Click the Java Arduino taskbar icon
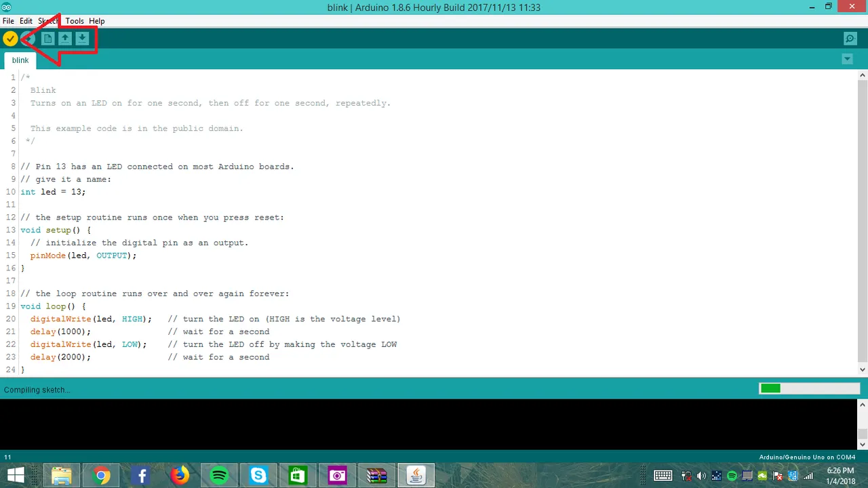The height and width of the screenshot is (488, 868). pos(416,476)
